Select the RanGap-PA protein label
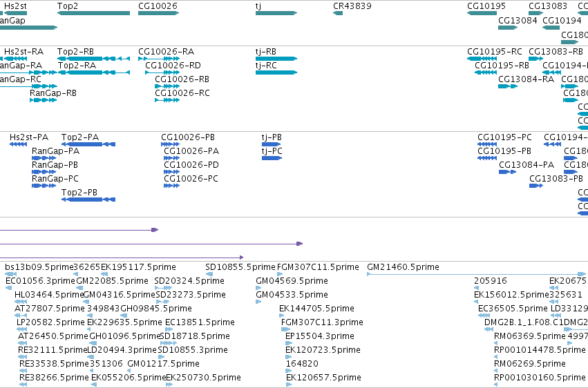The image size is (588, 388). [55, 151]
